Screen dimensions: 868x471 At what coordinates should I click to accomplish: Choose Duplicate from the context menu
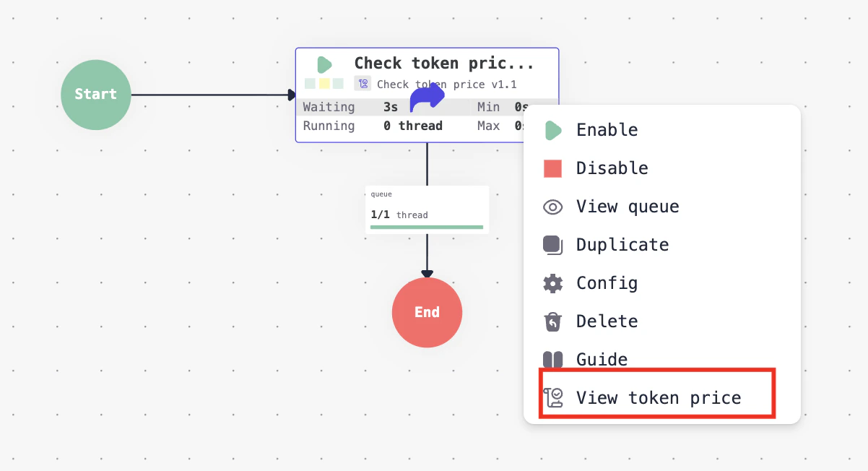point(622,244)
